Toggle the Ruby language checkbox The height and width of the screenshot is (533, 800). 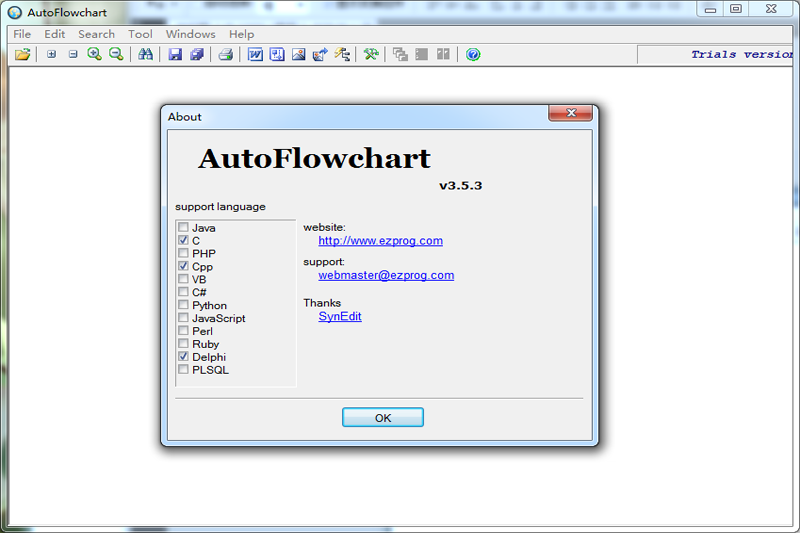pyautogui.click(x=183, y=343)
